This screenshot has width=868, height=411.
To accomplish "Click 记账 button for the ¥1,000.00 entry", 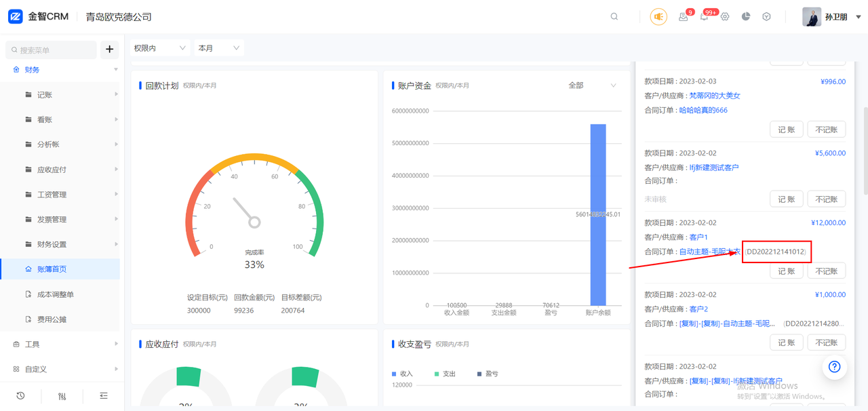I will point(787,342).
